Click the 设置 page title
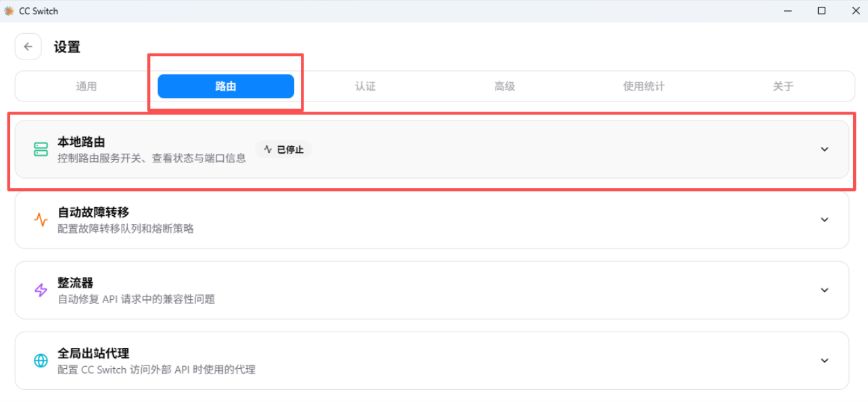Viewport: 868px width, 402px height. tap(67, 47)
